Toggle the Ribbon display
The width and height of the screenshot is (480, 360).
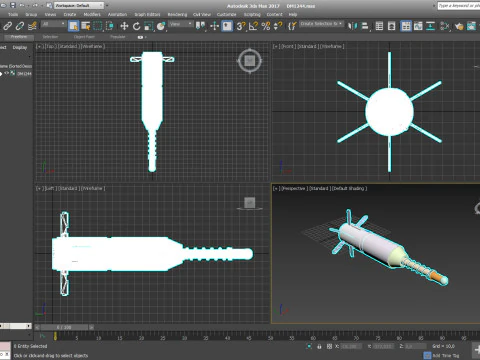pos(406,26)
